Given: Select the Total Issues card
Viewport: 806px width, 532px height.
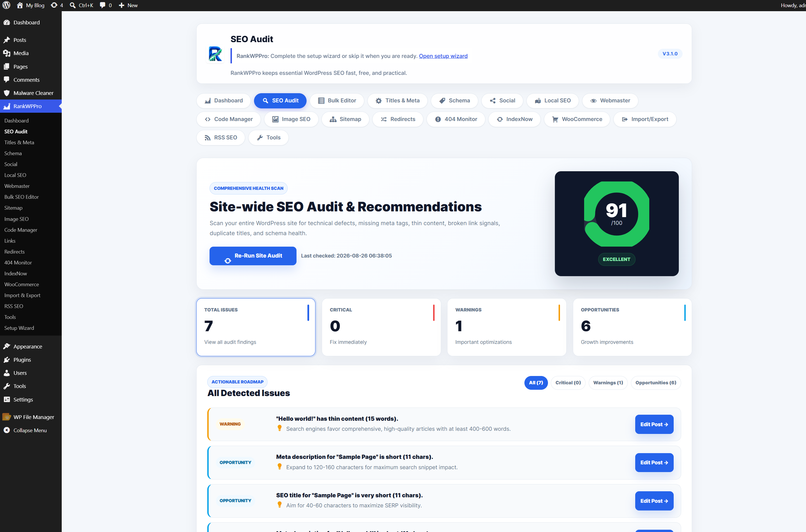Looking at the screenshot, I should point(256,327).
